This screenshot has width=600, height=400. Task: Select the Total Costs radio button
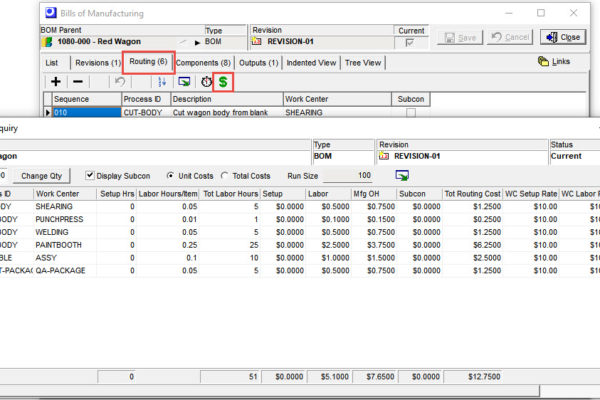click(x=224, y=176)
